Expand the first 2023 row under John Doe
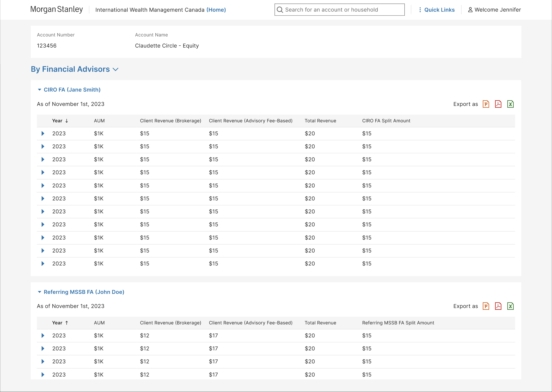 43,336
